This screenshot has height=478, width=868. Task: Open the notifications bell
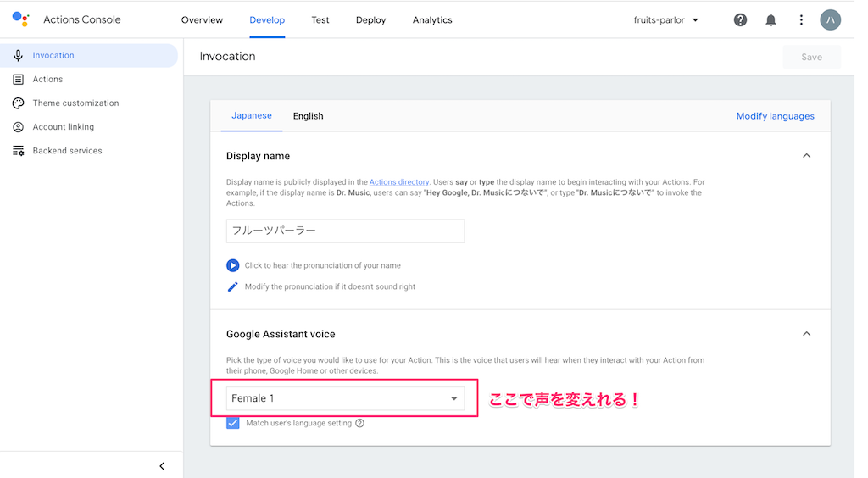click(771, 20)
